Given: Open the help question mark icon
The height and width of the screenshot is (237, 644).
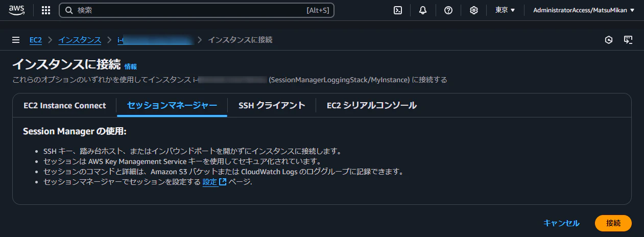Looking at the screenshot, I should pos(448,10).
